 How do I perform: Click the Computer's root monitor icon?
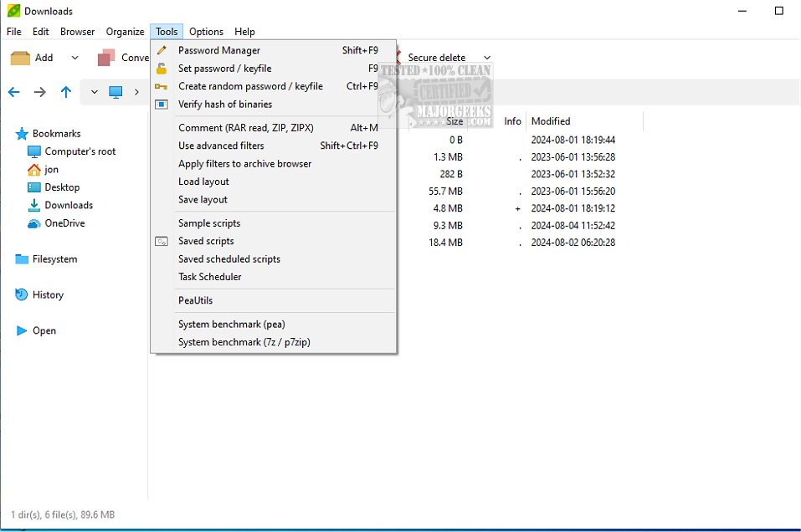(x=34, y=151)
